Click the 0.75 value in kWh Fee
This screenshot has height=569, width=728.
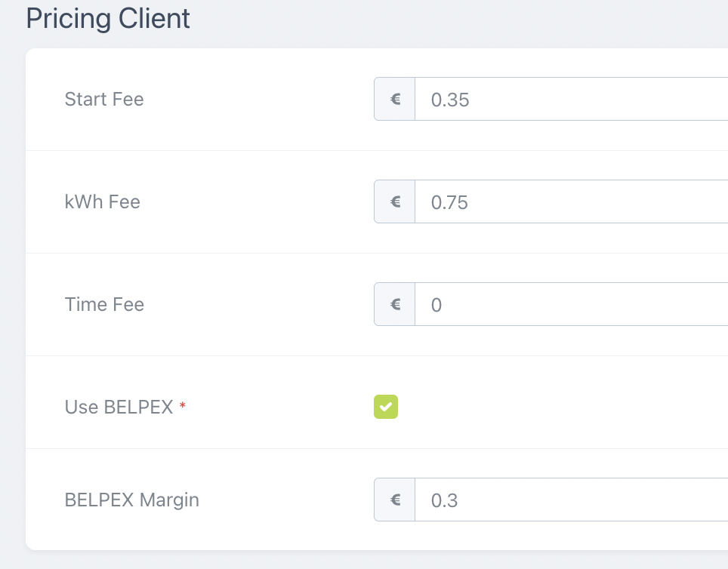(x=450, y=202)
